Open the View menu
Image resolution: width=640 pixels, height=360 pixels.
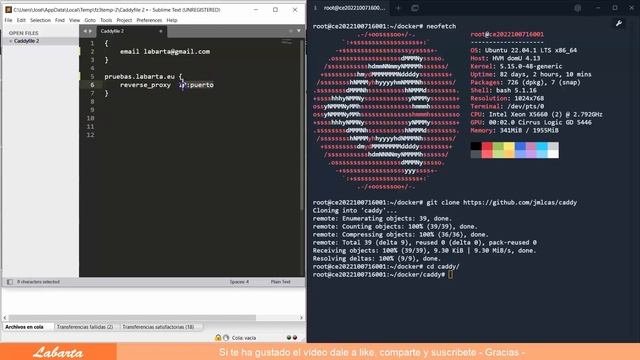point(74,20)
